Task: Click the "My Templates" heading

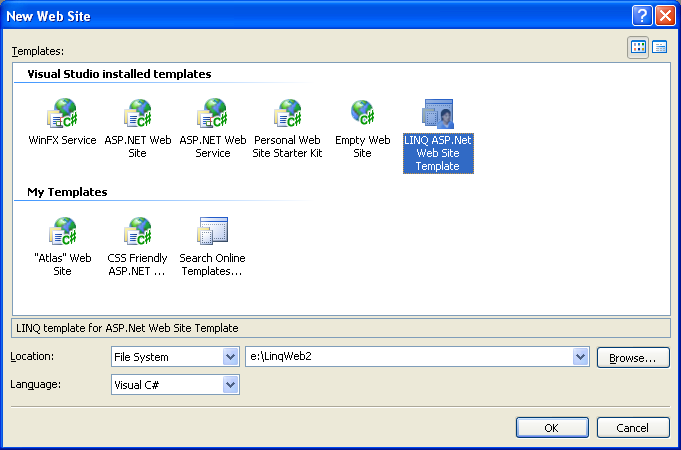Action: click(67, 192)
